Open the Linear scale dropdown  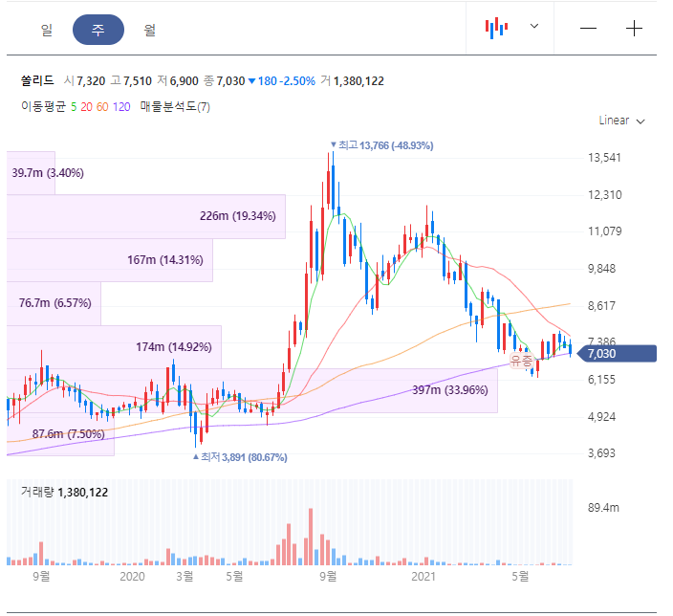(621, 121)
